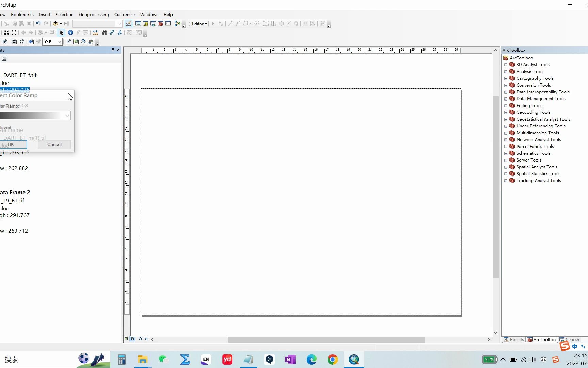Open the Search window toolbar icon
Screen dimensions: 588x368
[153, 24]
